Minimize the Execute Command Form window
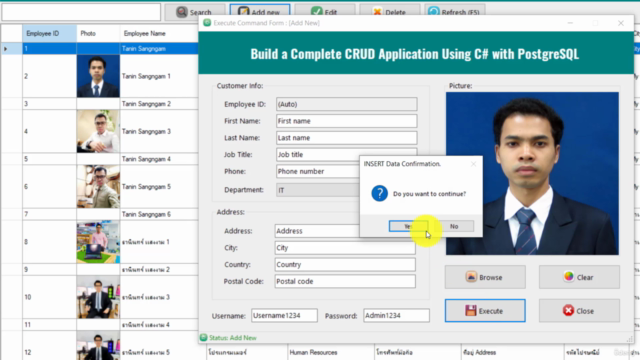The image size is (640, 360). pyautogui.click(x=570, y=23)
